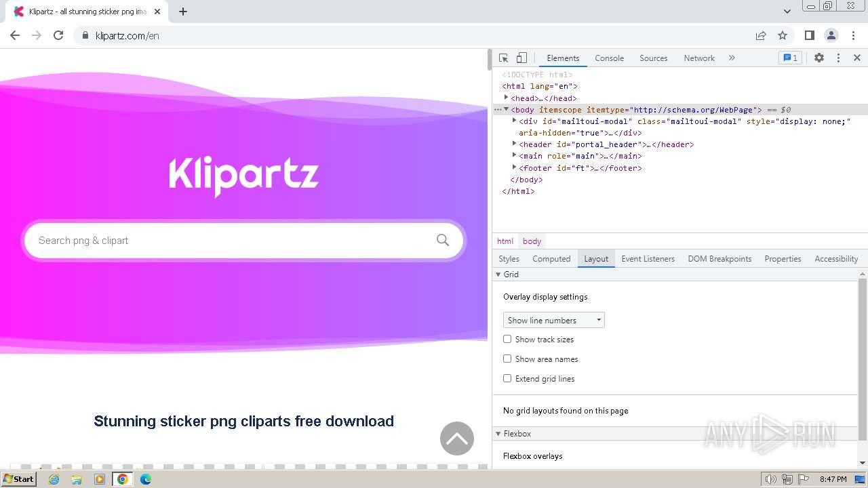Switch to the Console tab
This screenshot has height=488, width=868.
coord(609,58)
